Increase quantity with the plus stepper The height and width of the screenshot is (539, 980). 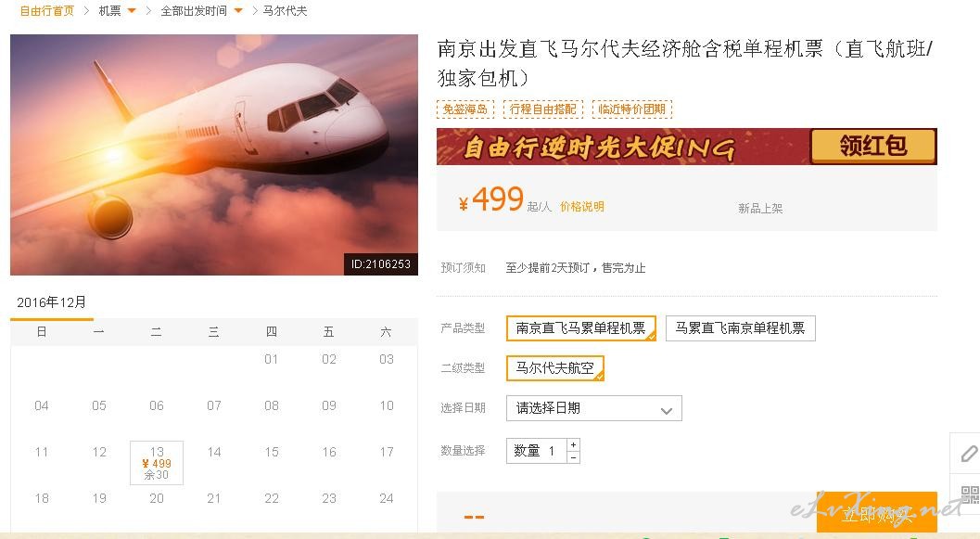pos(574,444)
